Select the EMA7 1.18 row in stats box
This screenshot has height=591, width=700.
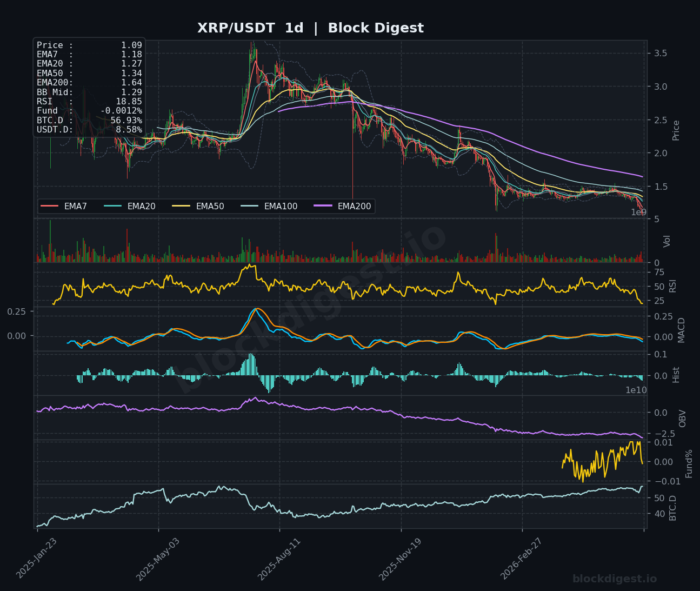pyautogui.click(x=89, y=55)
